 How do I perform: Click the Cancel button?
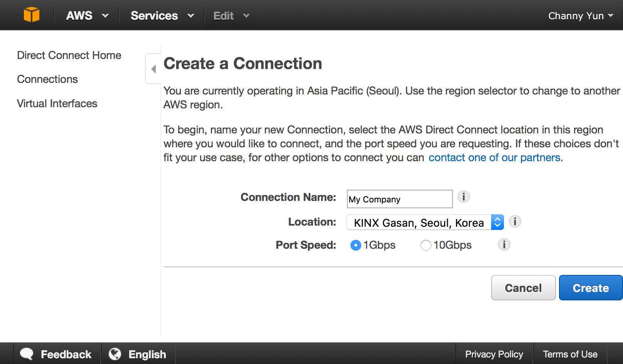coord(523,288)
